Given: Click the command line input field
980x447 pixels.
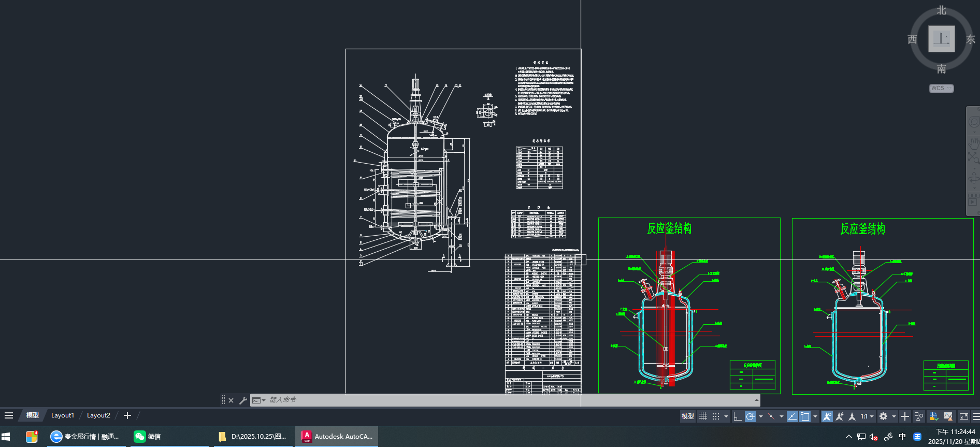Looking at the screenshot, I should 510,400.
